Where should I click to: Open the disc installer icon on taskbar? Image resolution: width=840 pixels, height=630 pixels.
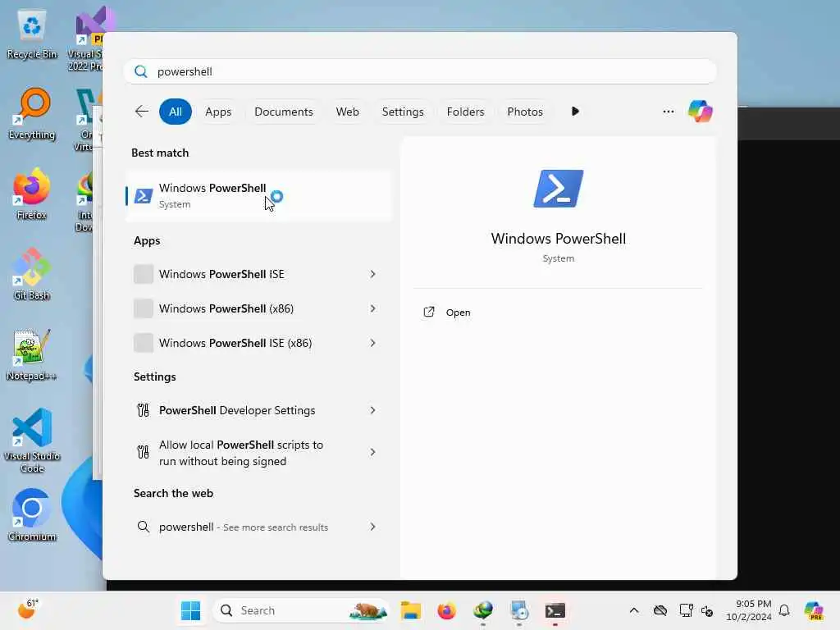(x=519, y=610)
